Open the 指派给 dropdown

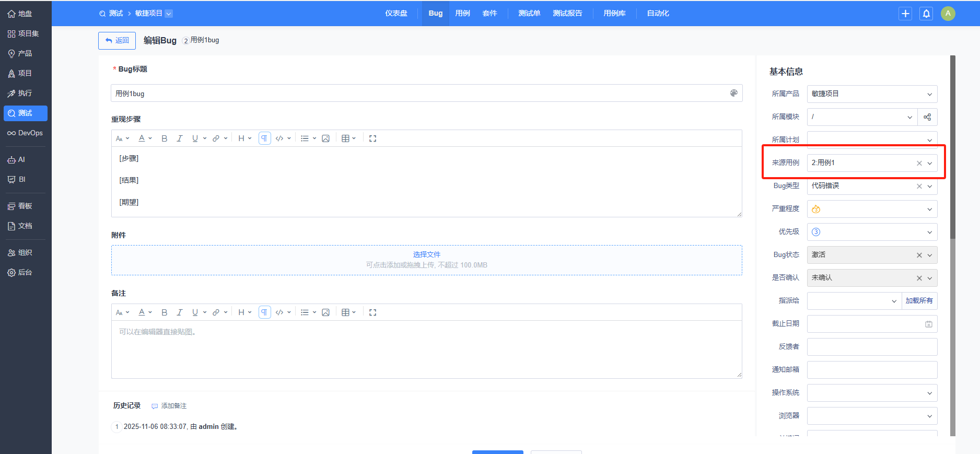pos(854,301)
